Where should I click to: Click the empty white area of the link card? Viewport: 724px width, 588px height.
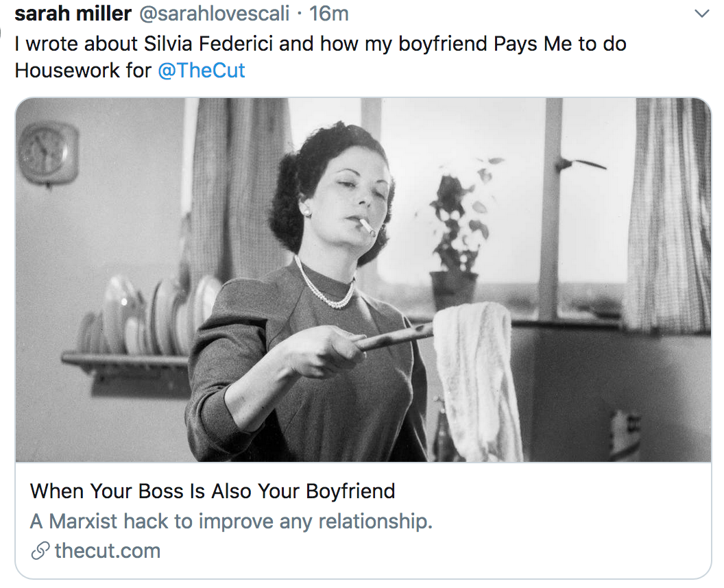pyautogui.click(x=554, y=522)
